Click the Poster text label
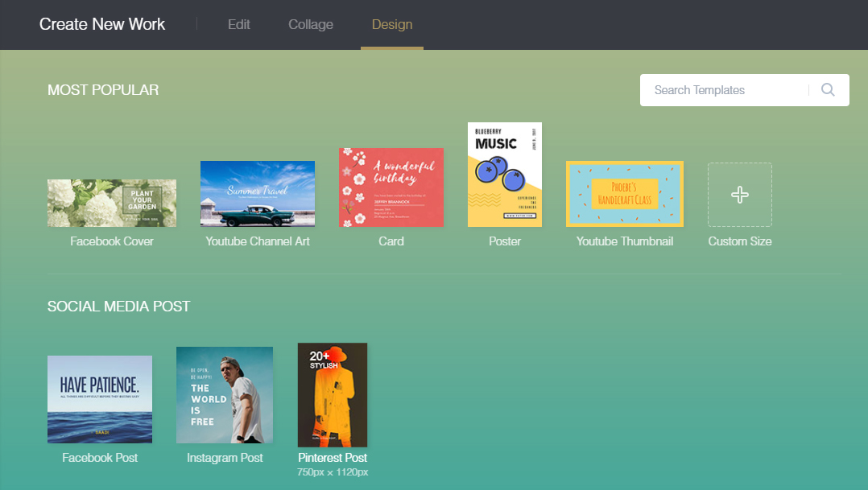This screenshot has height=490, width=868. 505,241
